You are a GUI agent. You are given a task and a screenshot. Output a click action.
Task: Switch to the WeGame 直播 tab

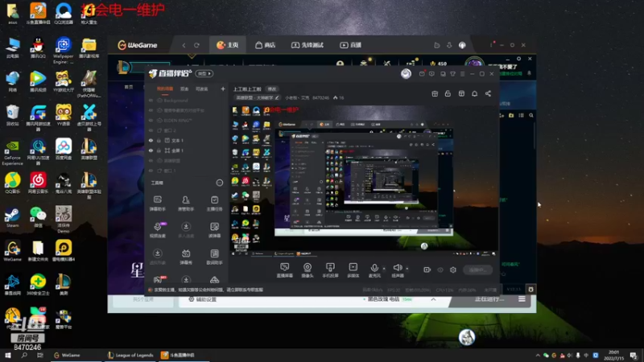coord(350,45)
